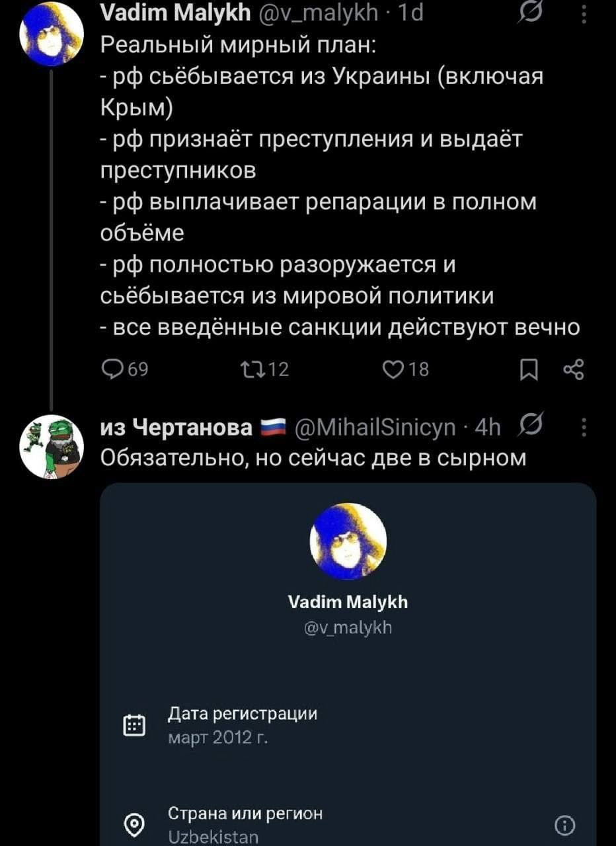Viewport: 616px width, 846px height.
Task: Open the attached profile screenshot image
Action: pos(348,661)
